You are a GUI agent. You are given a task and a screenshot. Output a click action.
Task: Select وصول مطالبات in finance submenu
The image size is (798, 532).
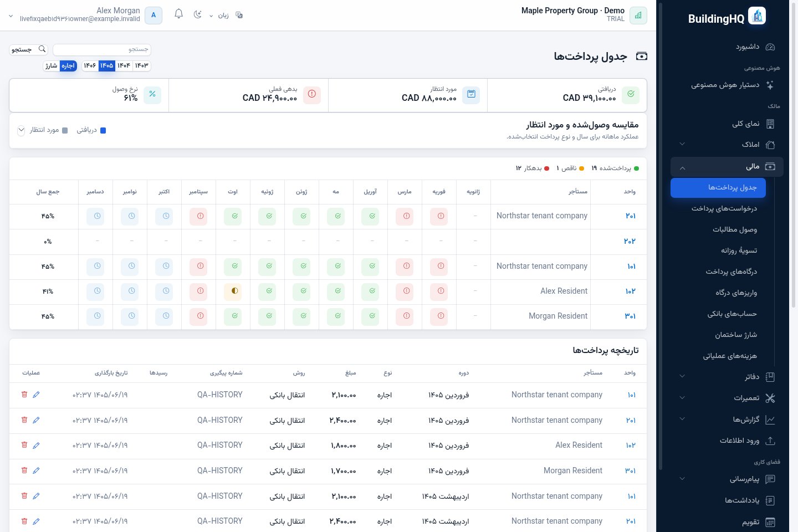point(718,229)
